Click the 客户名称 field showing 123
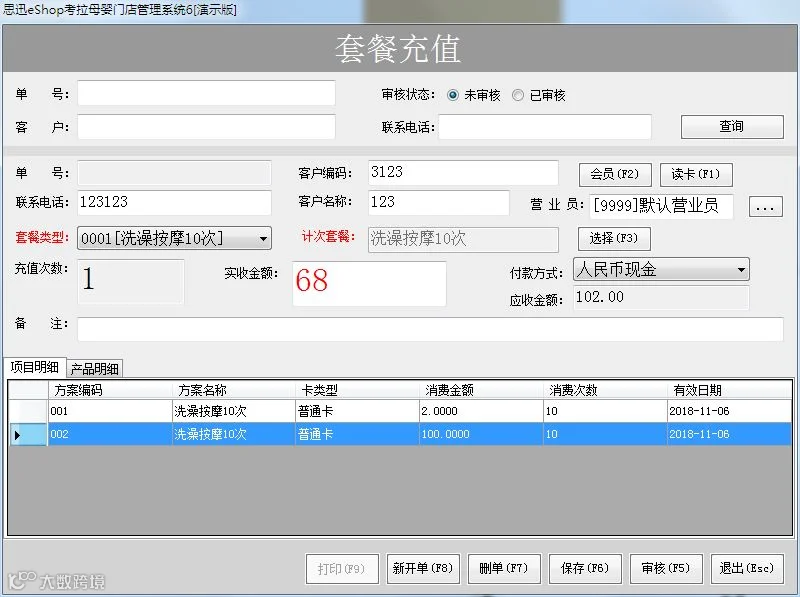 438,202
